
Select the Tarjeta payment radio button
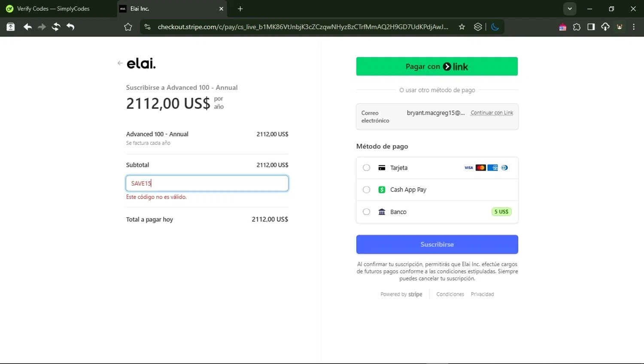[x=366, y=168]
